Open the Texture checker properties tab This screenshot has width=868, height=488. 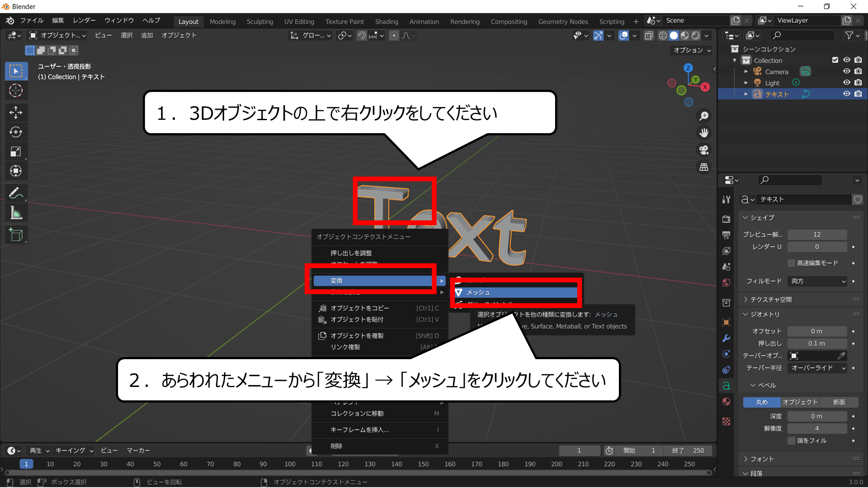point(726,421)
